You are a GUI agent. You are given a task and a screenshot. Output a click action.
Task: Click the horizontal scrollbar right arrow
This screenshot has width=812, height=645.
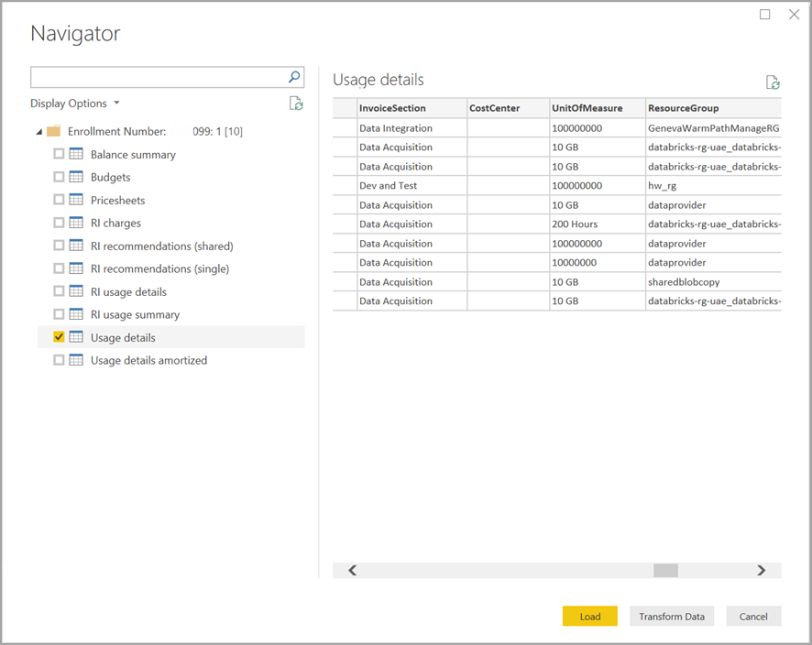pyautogui.click(x=761, y=570)
